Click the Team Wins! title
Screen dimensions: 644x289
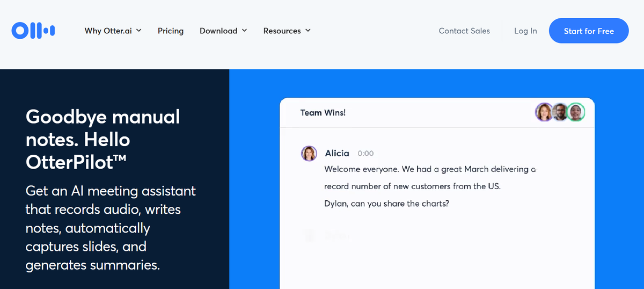[x=323, y=112]
